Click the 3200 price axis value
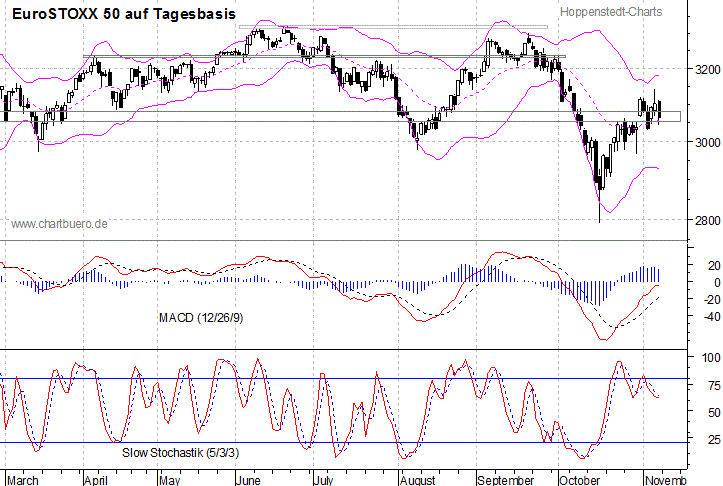This screenshot has height=486, width=723. [x=708, y=70]
